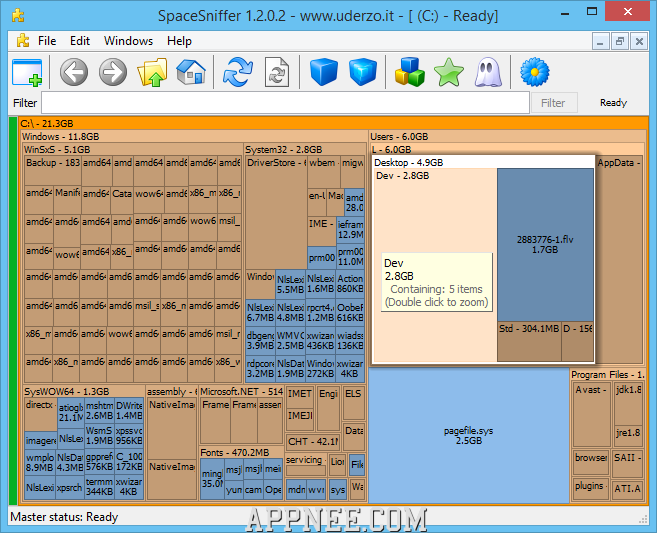Image resolution: width=657 pixels, height=533 pixels.
Task: Click the Program Files header
Action: pyautogui.click(x=608, y=375)
